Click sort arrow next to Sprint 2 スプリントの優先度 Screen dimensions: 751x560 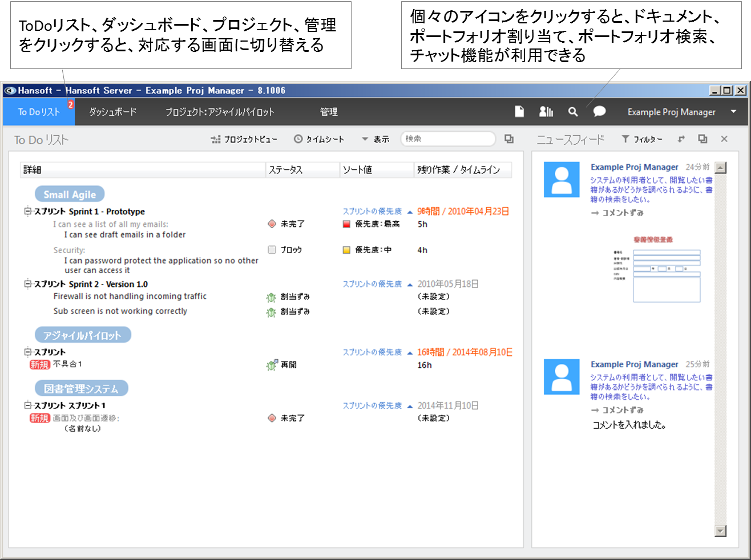coord(410,285)
